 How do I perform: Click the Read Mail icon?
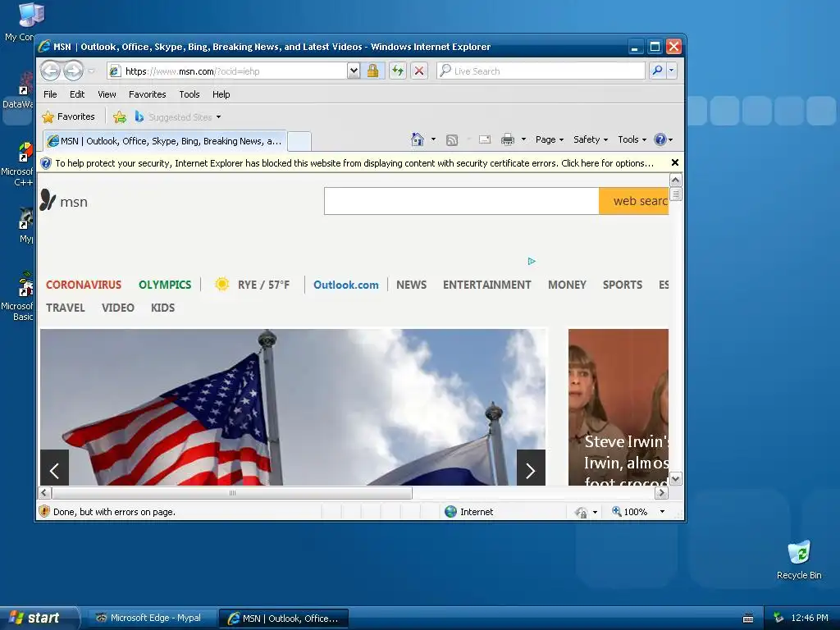click(484, 139)
